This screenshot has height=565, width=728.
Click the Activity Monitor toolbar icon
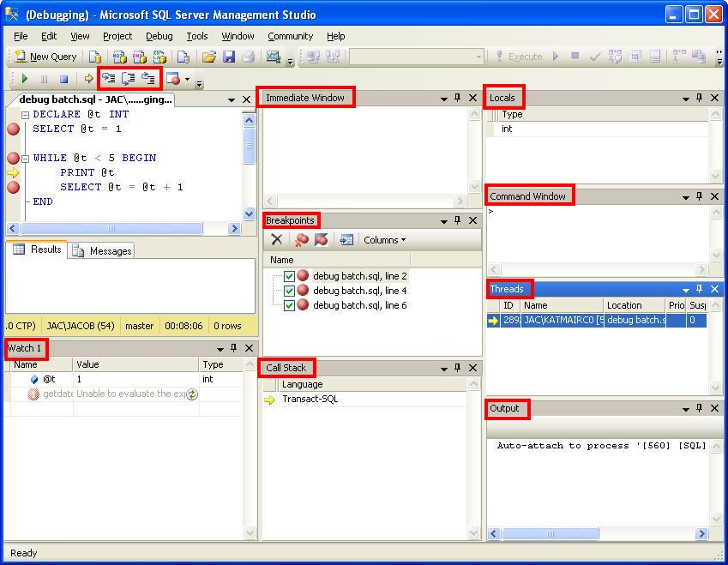273,57
